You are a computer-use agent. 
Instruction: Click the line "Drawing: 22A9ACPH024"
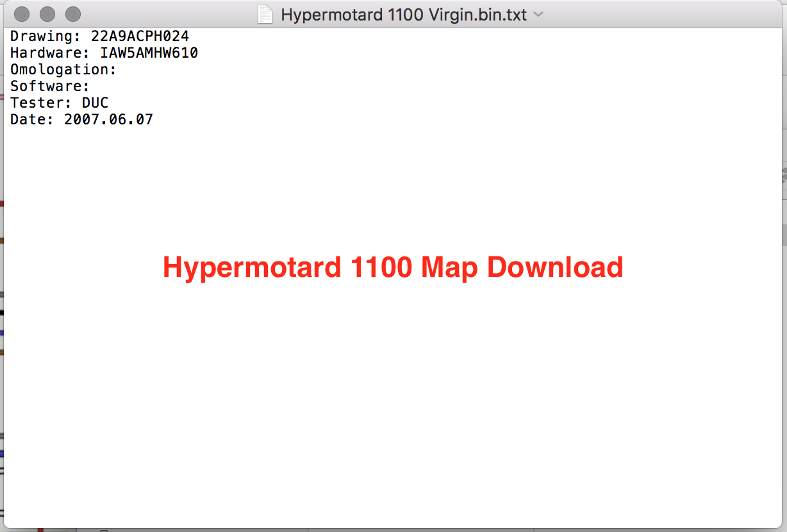pyautogui.click(x=99, y=36)
